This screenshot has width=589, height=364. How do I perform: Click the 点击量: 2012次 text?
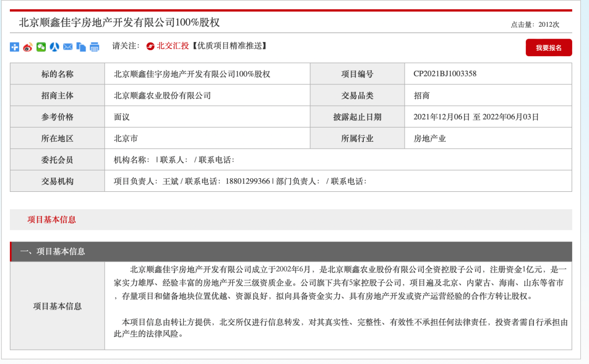coord(535,25)
